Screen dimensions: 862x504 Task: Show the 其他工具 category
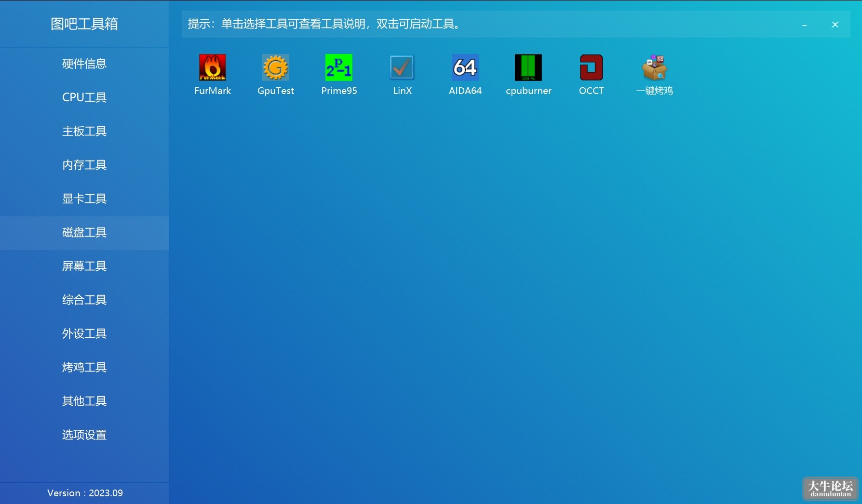(84, 401)
